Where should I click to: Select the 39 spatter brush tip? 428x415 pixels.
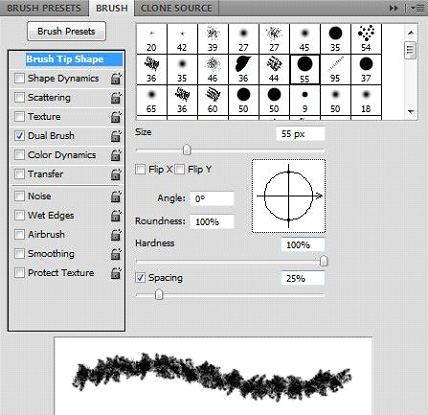click(213, 39)
